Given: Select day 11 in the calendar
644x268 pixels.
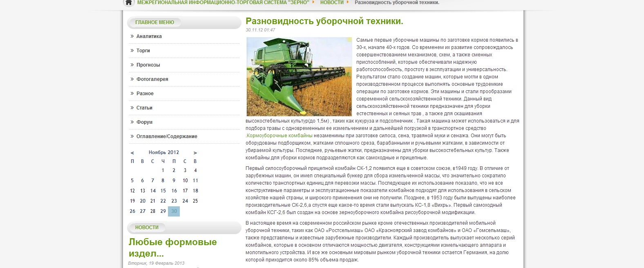Looking at the screenshot, I should coord(195,181).
